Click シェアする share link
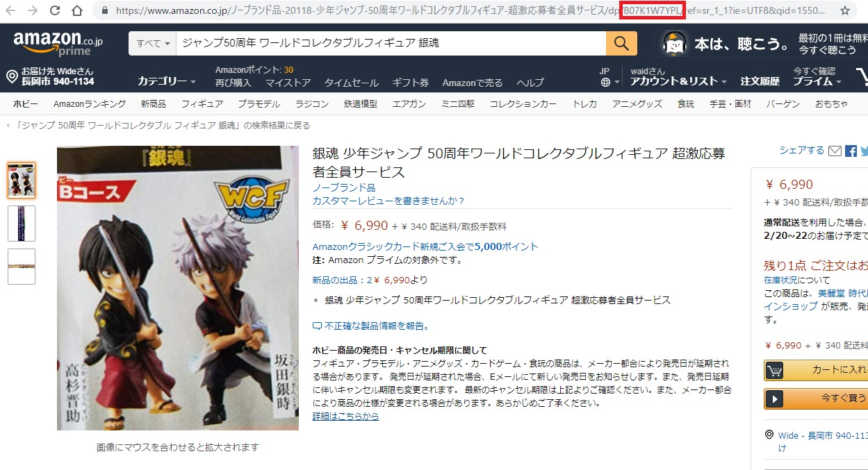 (x=802, y=151)
